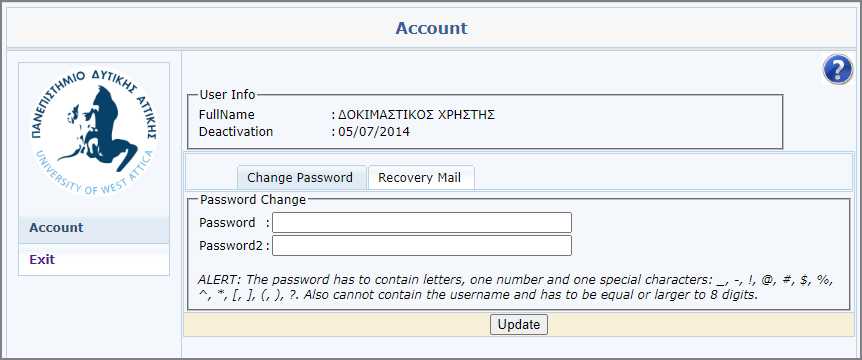Select the Account sidebar item
The height and width of the screenshot is (360, 862).
point(94,228)
